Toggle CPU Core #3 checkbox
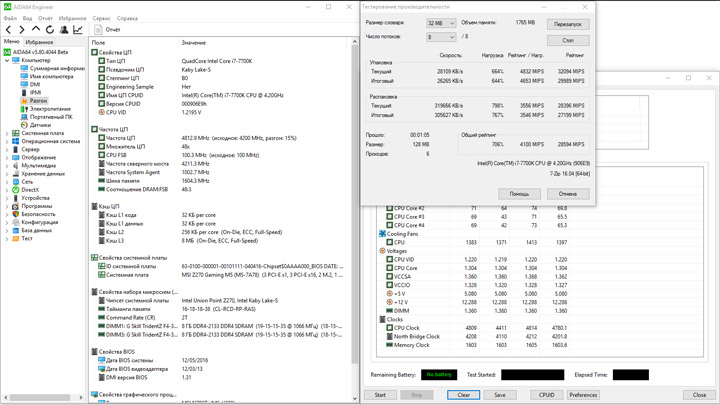 coord(389,217)
